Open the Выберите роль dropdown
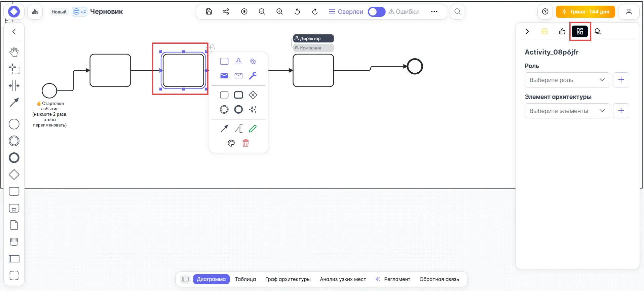 (567, 80)
